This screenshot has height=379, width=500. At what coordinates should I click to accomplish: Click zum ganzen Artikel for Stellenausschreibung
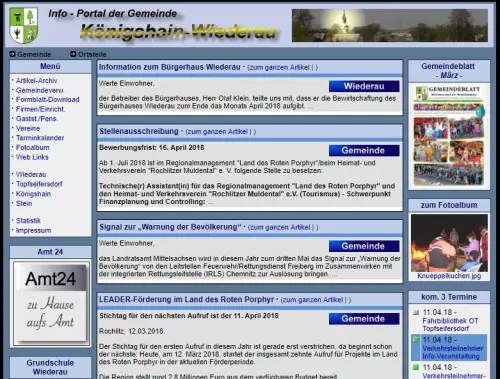point(217,132)
